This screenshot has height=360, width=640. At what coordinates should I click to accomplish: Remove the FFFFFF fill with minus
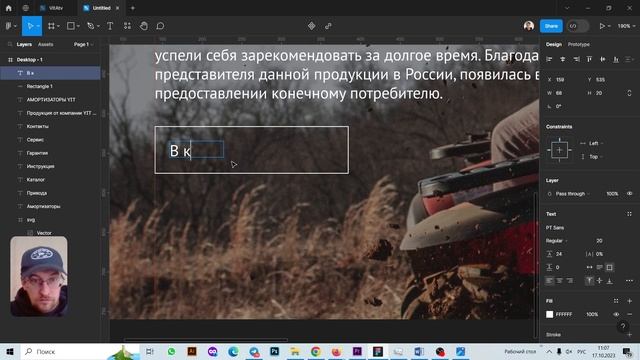tap(629, 314)
